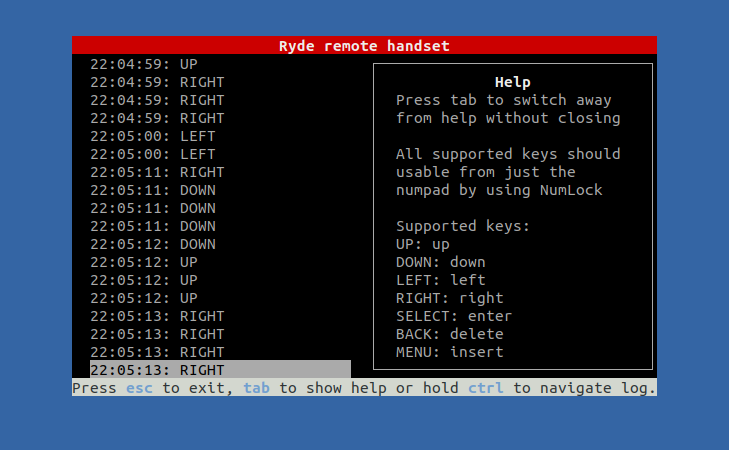Click the 22:04:59: UP log entry

(144, 64)
